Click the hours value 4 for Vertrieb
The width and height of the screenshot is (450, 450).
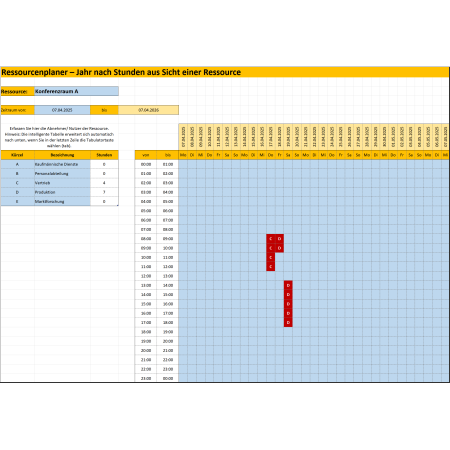coord(104,183)
